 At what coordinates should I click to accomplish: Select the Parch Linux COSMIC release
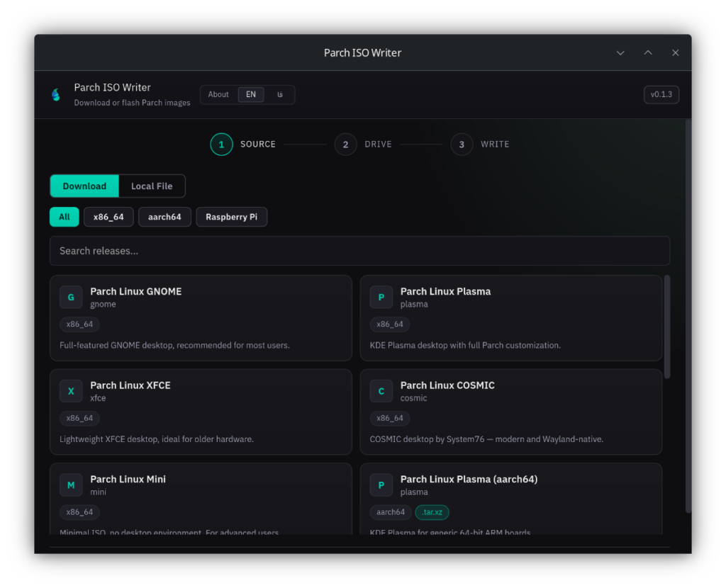point(511,412)
